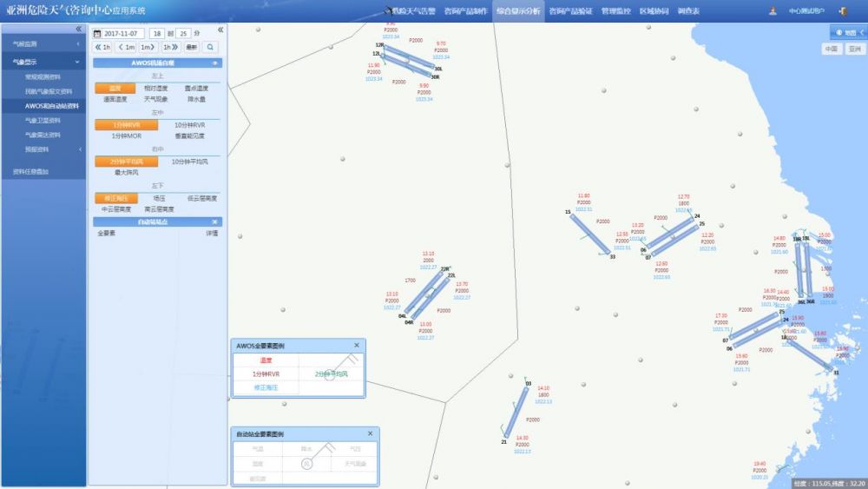Open the 咨询产品制作 top menu
Screen dimensions: 868x489
(x=465, y=11)
